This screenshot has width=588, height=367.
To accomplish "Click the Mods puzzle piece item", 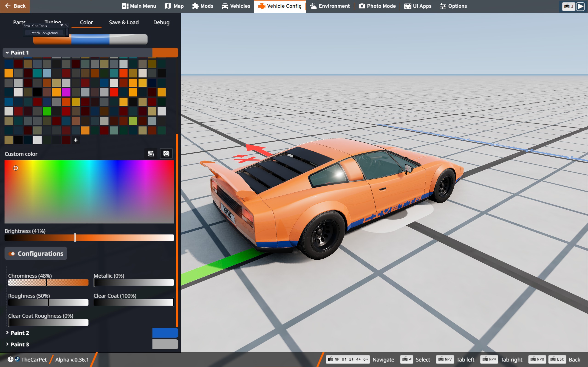I will [x=203, y=6].
